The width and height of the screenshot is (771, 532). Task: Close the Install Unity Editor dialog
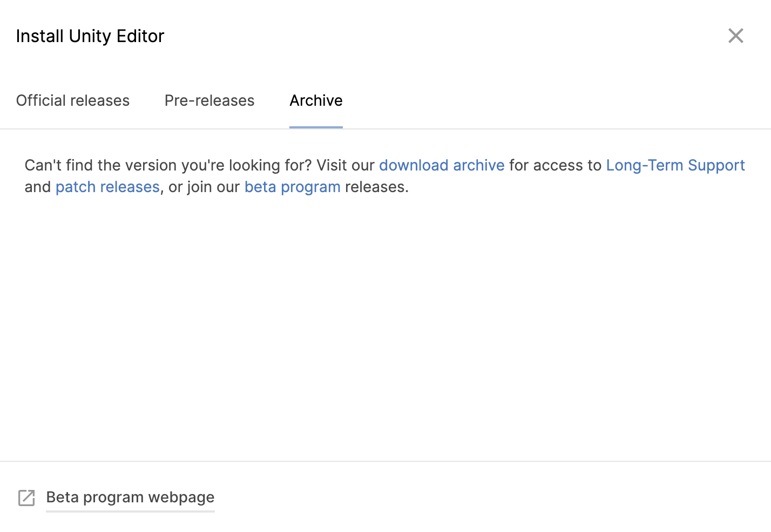click(x=735, y=36)
